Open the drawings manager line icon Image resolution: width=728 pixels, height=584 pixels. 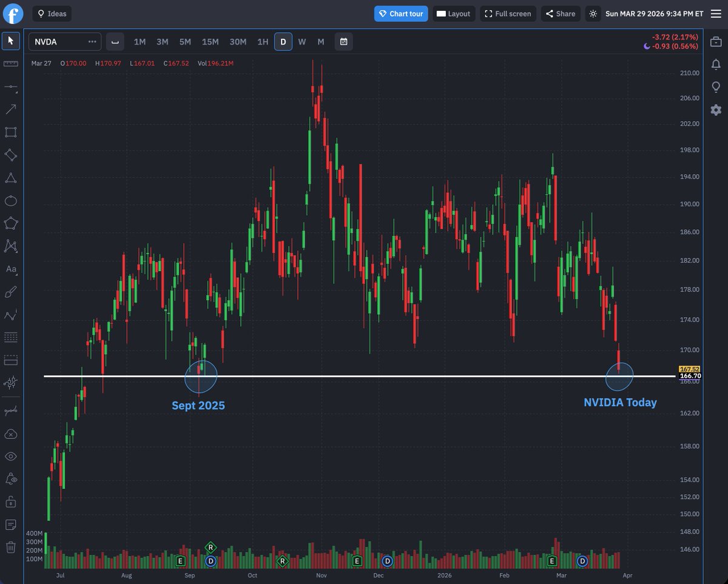tap(10, 411)
